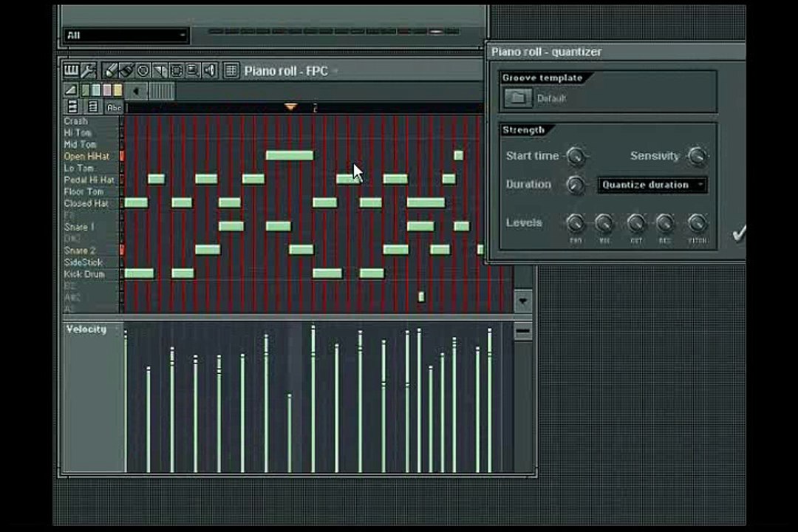
Task: Click the down arrow below the note grid
Action: click(522, 301)
